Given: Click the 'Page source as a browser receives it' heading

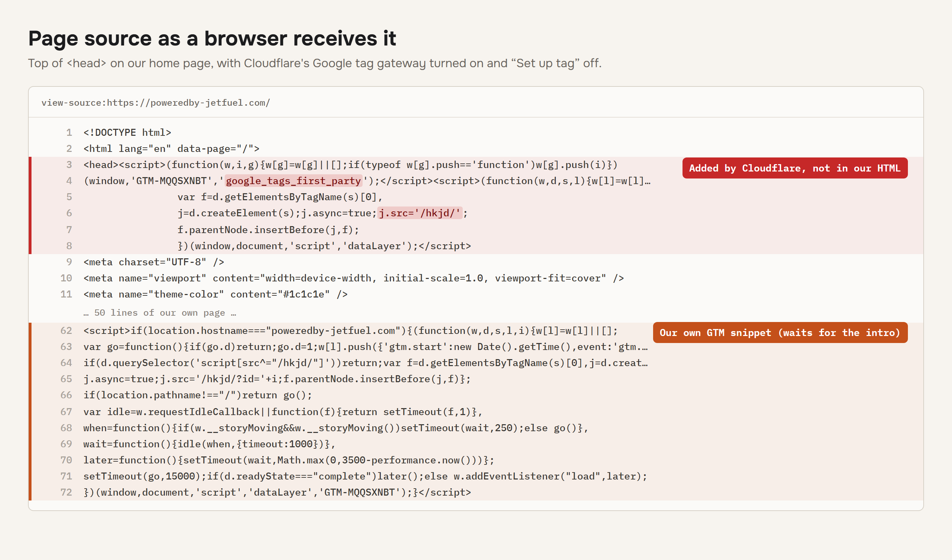Looking at the screenshot, I should pos(212,38).
